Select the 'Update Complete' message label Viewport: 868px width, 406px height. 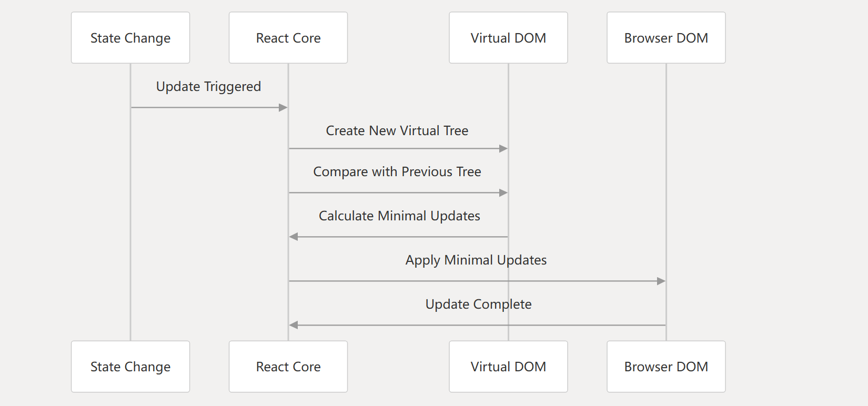click(479, 304)
